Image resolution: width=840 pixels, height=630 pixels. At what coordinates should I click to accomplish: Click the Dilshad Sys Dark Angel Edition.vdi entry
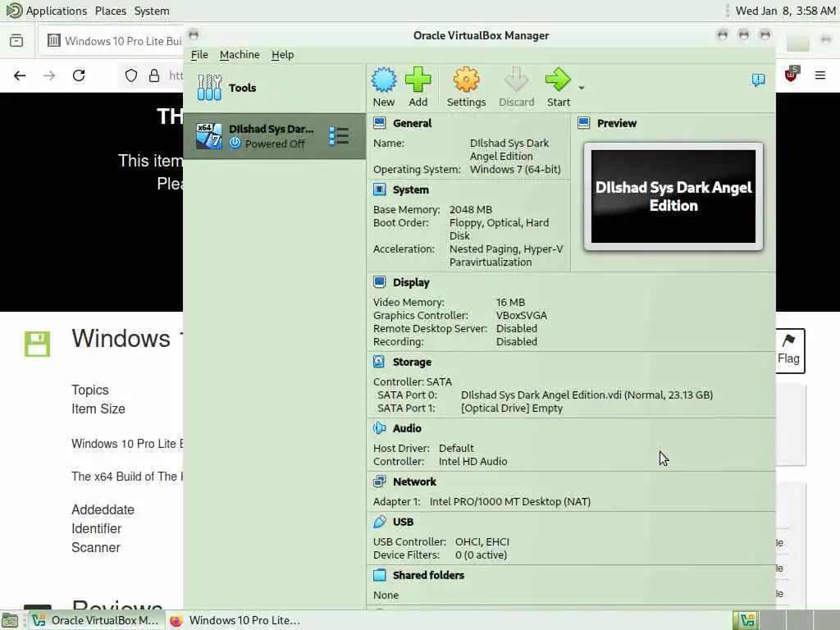587,395
